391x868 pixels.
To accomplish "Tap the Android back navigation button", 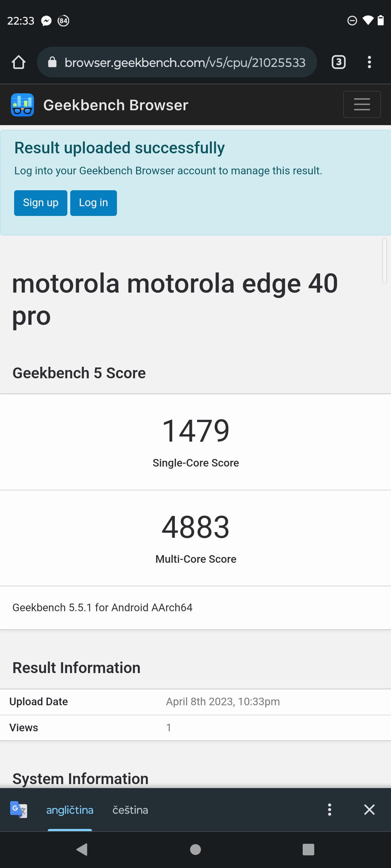I will (82, 850).
